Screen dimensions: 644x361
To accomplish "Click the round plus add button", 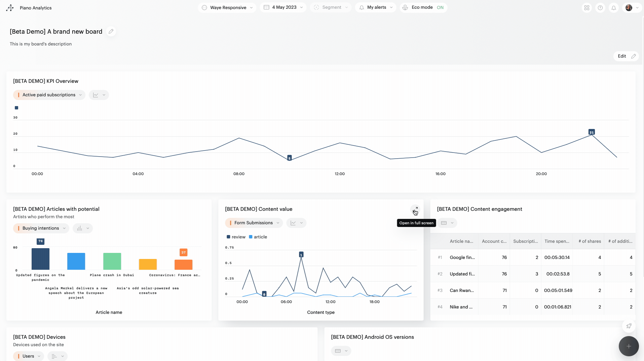I will (629, 346).
